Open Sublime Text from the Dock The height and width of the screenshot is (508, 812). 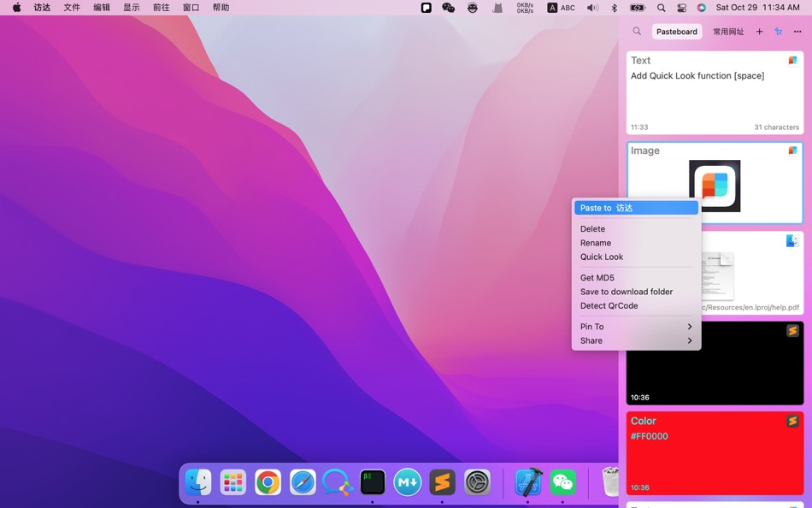coord(442,482)
